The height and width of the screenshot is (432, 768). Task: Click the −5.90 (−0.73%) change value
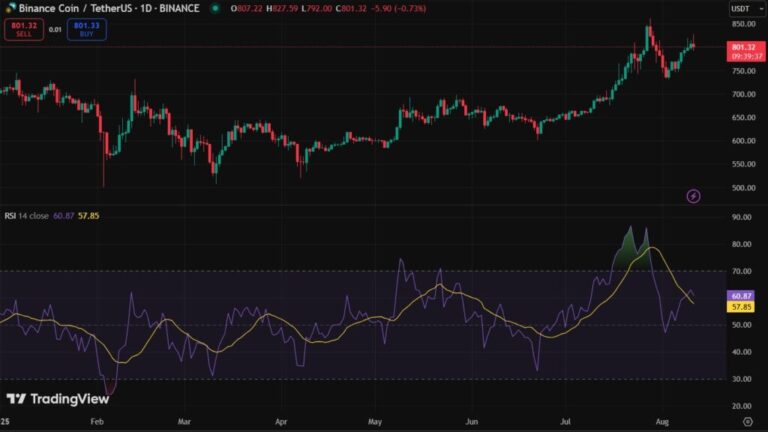point(398,9)
